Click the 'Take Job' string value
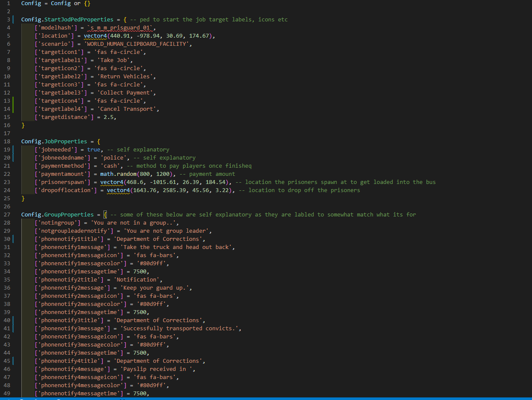Image resolution: width=532 pixels, height=400 pixels. 115,60
